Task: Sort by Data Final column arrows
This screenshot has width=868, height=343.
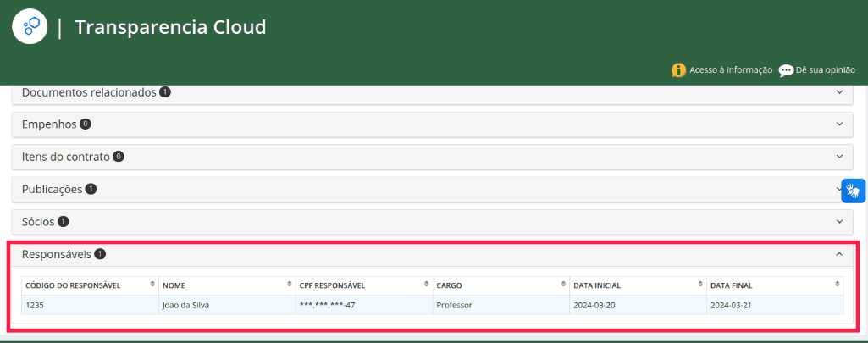Action: pos(837,285)
